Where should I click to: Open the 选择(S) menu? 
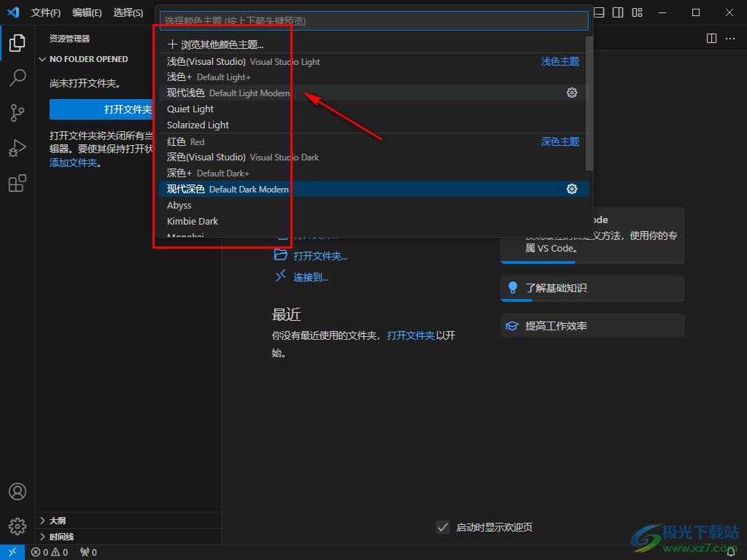(x=128, y=12)
